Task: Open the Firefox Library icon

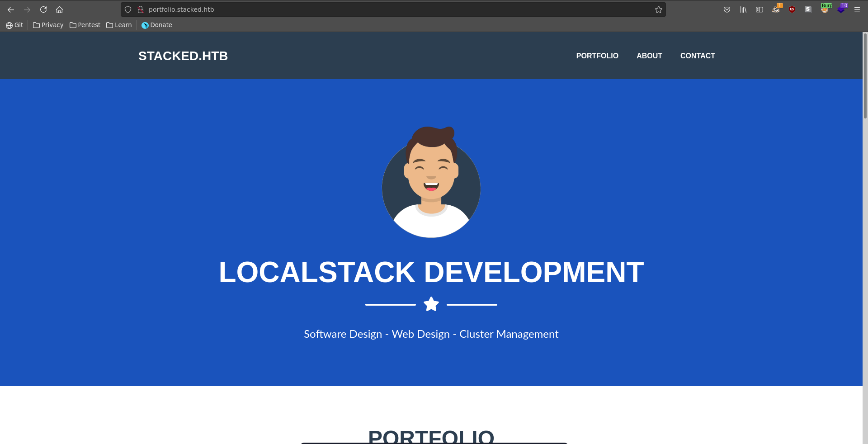Action: (743, 9)
